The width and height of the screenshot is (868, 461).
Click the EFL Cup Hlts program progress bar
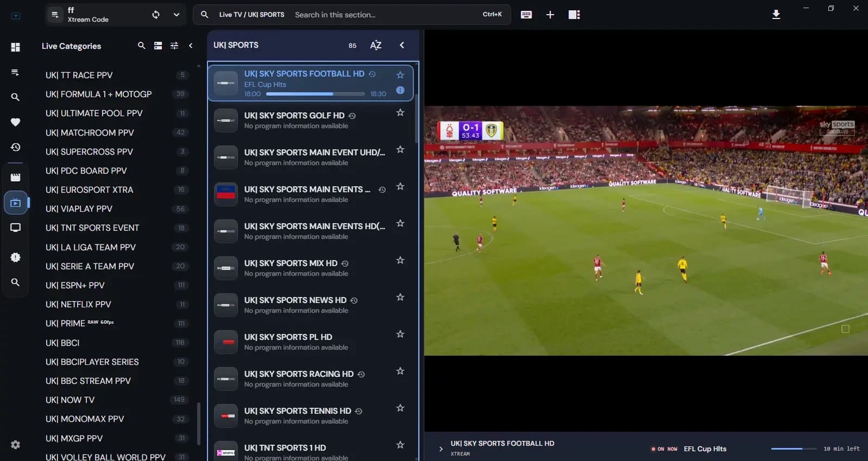[x=315, y=94]
